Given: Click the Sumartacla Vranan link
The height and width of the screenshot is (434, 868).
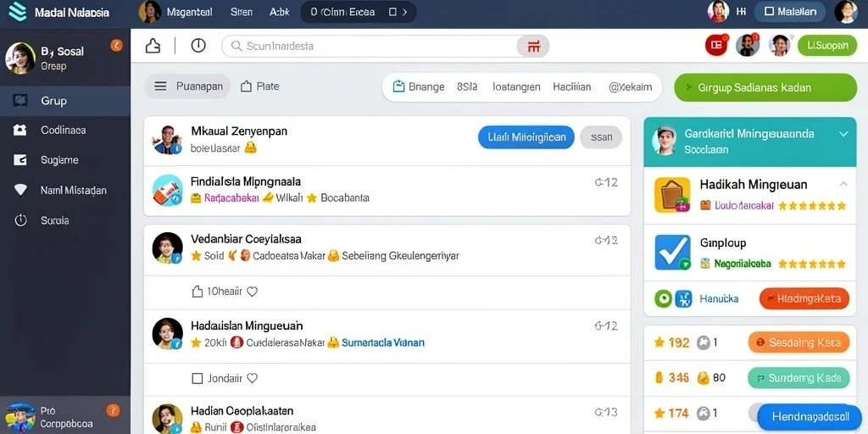Looking at the screenshot, I should [383, 342].
